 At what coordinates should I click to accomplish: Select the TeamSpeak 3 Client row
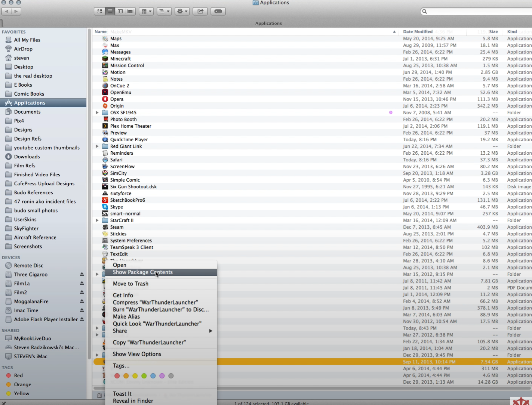point(312,247)
